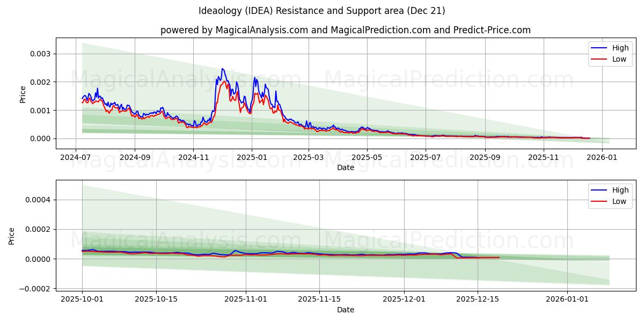This screenshot has height=322, width=644.
Task: Click the '2025-03' x-axis tick label
Action: tap(309, 157)
